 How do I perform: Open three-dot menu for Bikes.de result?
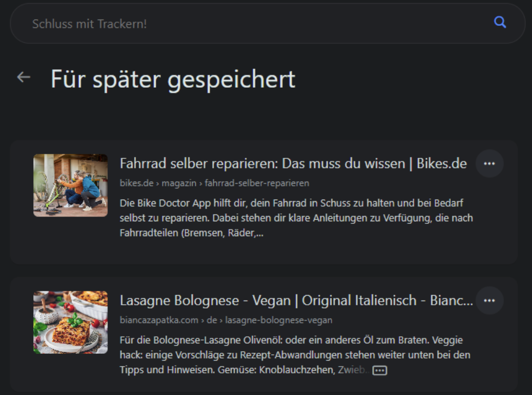coord(489,164)
